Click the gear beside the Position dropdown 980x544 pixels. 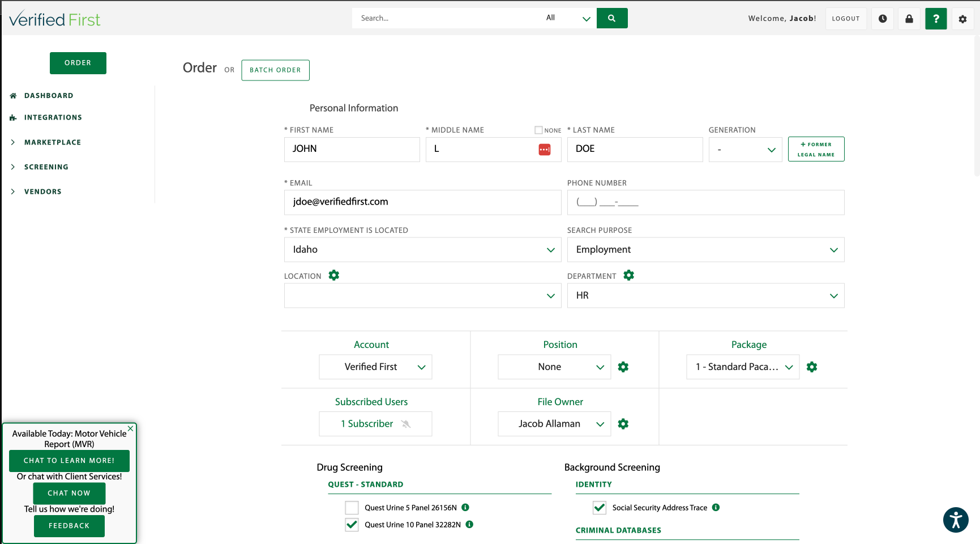[x=623, y=367]
